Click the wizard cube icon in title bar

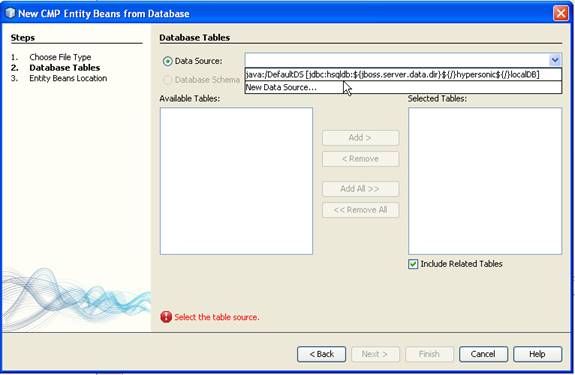point(10,13)
